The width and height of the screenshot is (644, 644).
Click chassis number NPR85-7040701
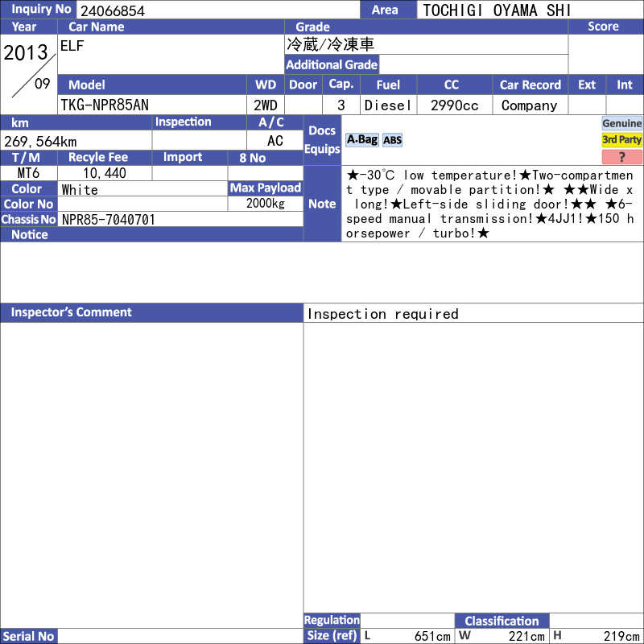pyautogui.click(x=109, y=220)
